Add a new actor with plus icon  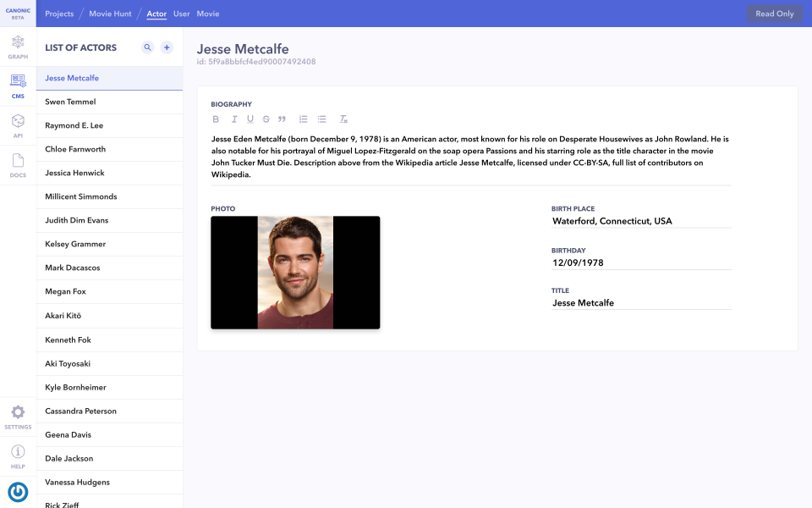coord(167,47)
